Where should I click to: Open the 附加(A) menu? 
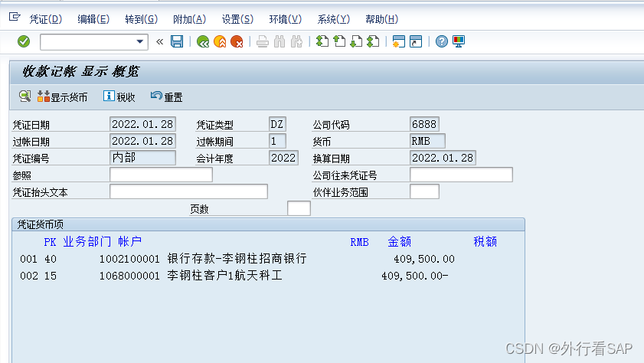click(189, 19)
